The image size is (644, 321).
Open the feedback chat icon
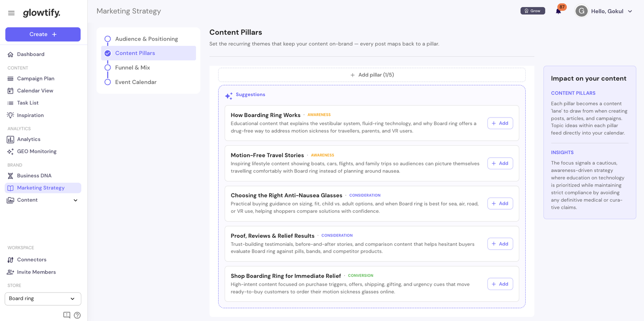[x=67, y=315]
